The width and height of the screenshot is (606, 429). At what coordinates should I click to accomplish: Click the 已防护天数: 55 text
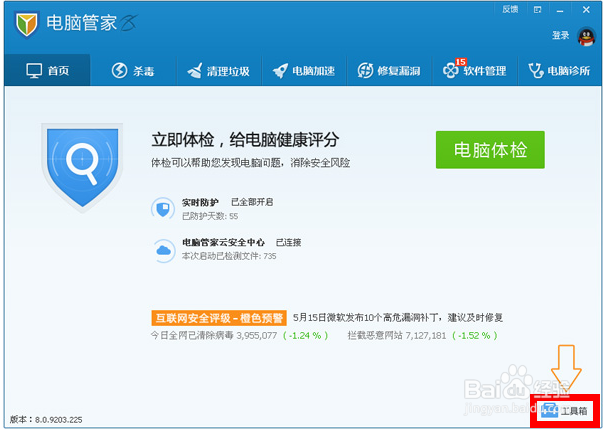pos(210,216)
